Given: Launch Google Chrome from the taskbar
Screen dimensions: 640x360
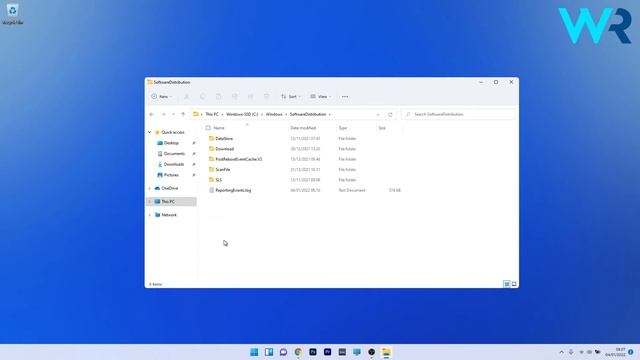Looking at the screenshot, I should [298, 352].
